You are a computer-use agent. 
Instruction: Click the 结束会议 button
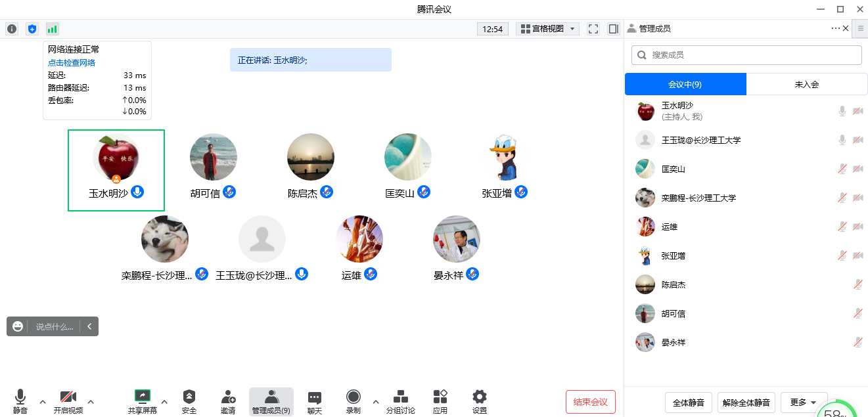coord(590,402)
